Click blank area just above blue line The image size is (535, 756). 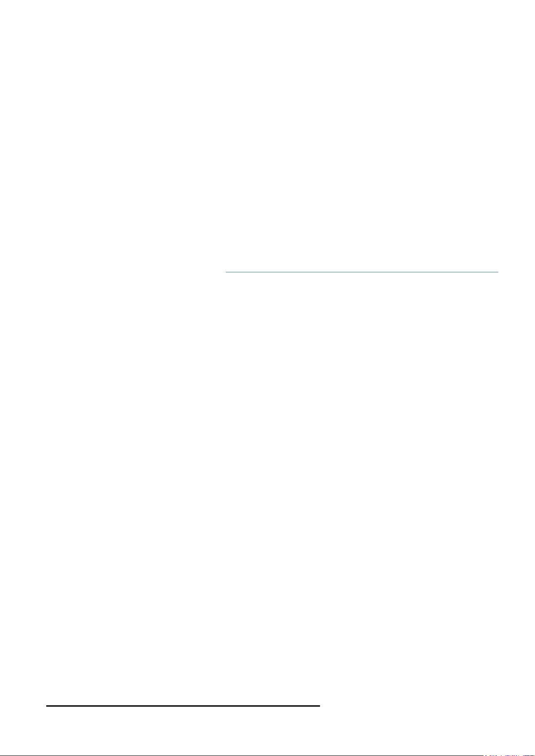coord(362,262)
